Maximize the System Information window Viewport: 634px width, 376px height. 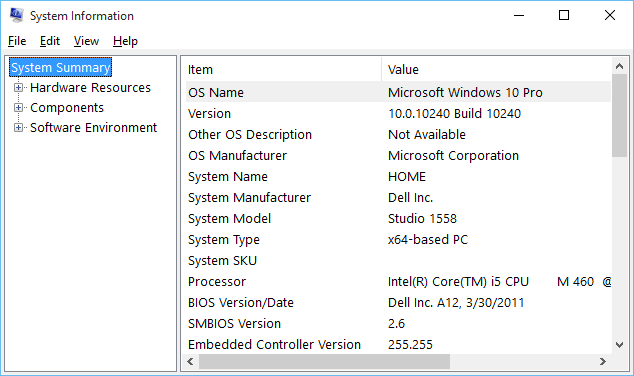tap(564, 16)
